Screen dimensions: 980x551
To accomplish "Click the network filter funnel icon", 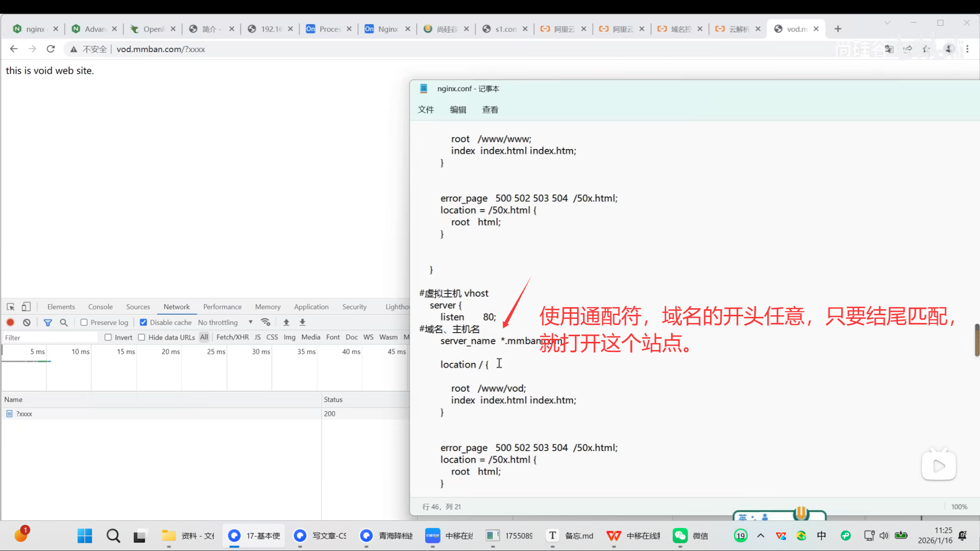I will point(48,322).
